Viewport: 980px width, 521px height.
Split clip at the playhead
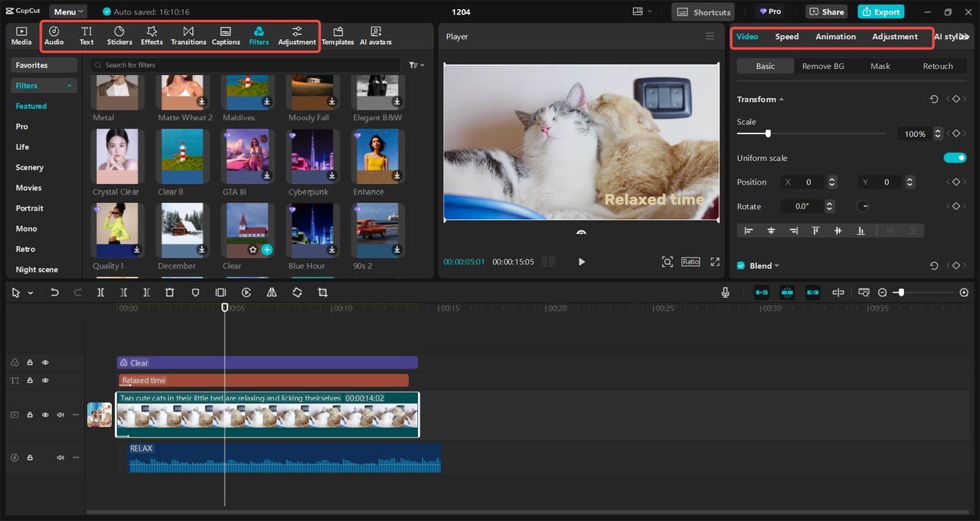(100, 293)
